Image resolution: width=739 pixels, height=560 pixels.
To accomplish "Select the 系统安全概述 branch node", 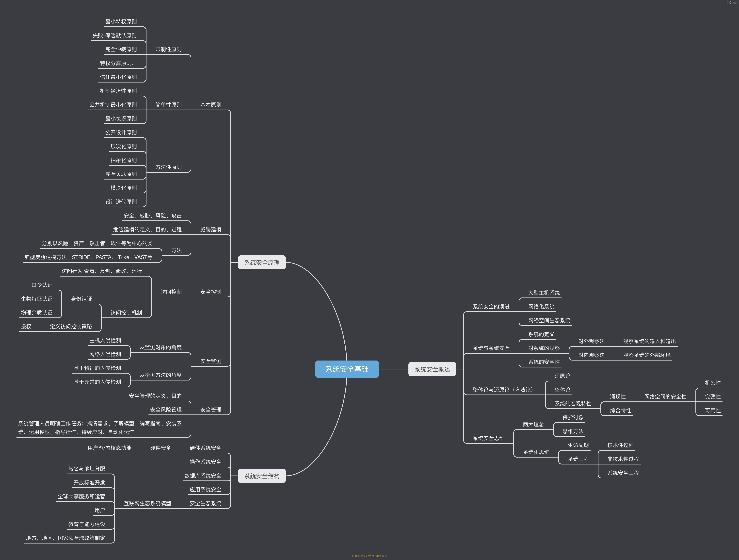I will pos(432,369).
